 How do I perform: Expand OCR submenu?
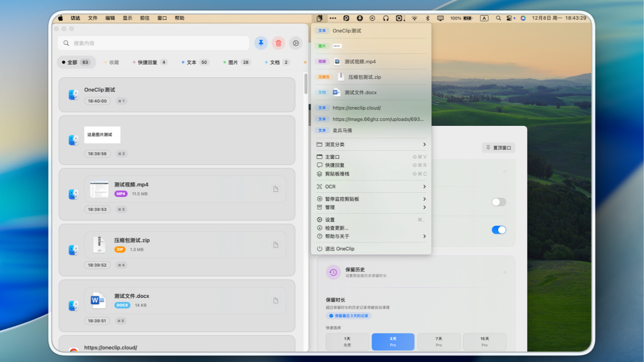[x=371, y=186]
